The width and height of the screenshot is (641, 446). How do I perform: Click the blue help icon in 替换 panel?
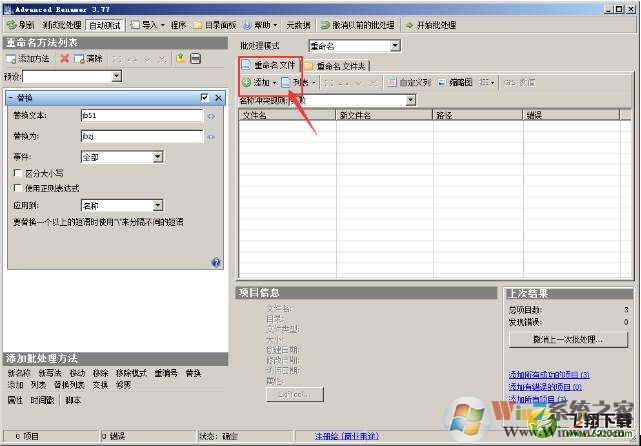[216, 262]
